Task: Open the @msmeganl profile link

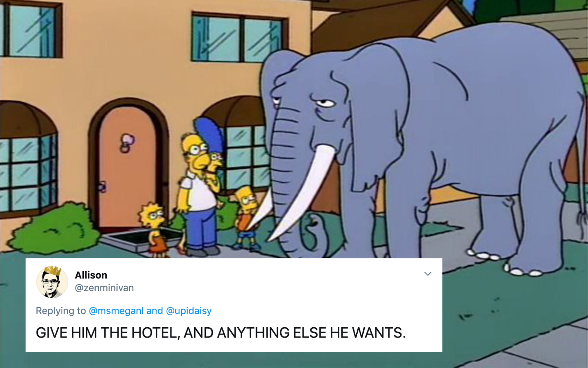Action: point(116,311)
